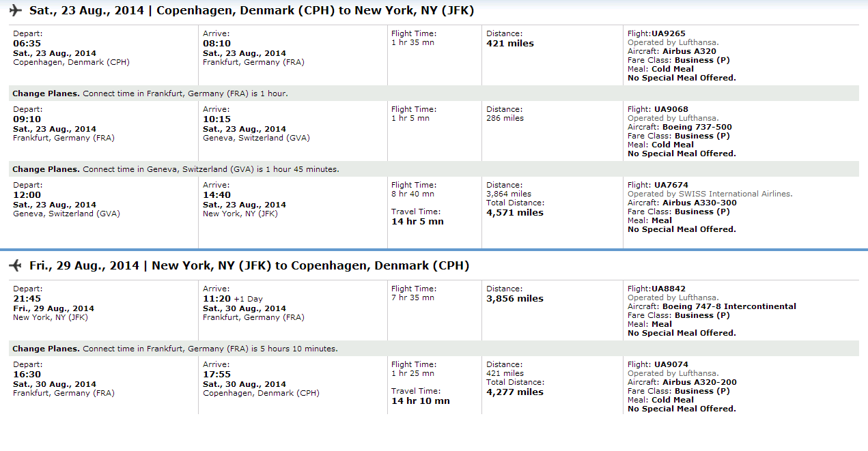Select the outbound Copenhagen to New York heading

click(251, 11)
